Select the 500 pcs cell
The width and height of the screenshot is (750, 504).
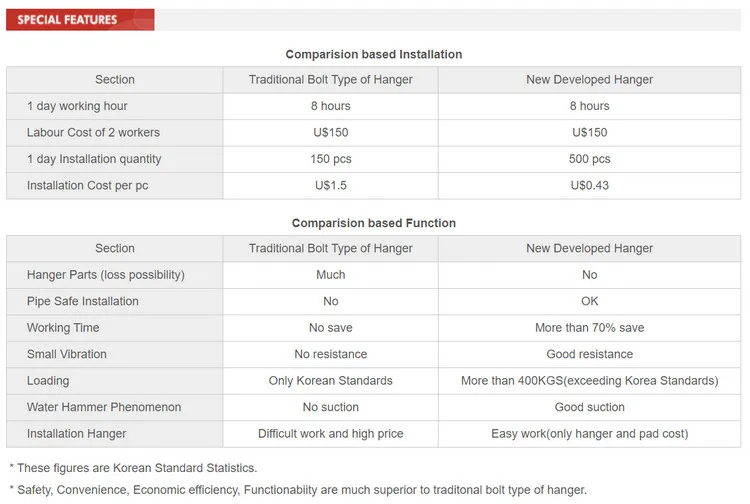[589, 159]
